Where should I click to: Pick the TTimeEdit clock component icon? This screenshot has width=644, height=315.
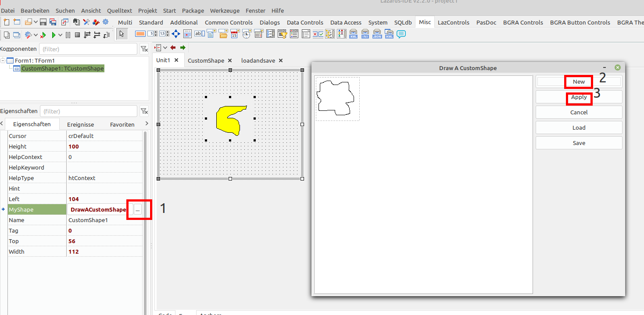tap(247, 34)
